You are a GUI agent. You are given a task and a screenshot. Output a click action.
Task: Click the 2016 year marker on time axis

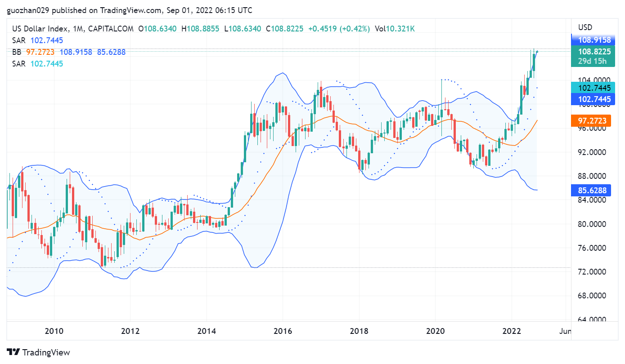pos(283,332)
